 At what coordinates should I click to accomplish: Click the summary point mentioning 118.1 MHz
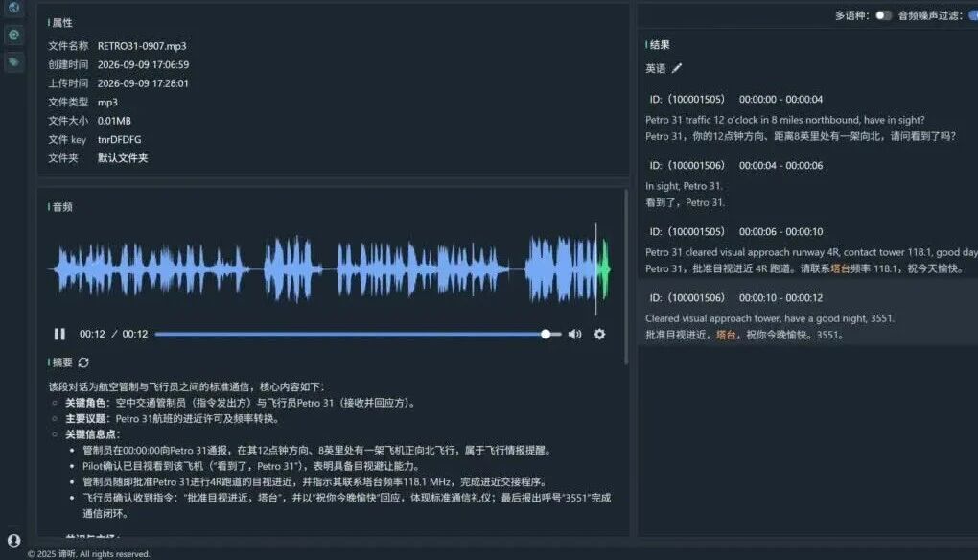pos(316,481)
